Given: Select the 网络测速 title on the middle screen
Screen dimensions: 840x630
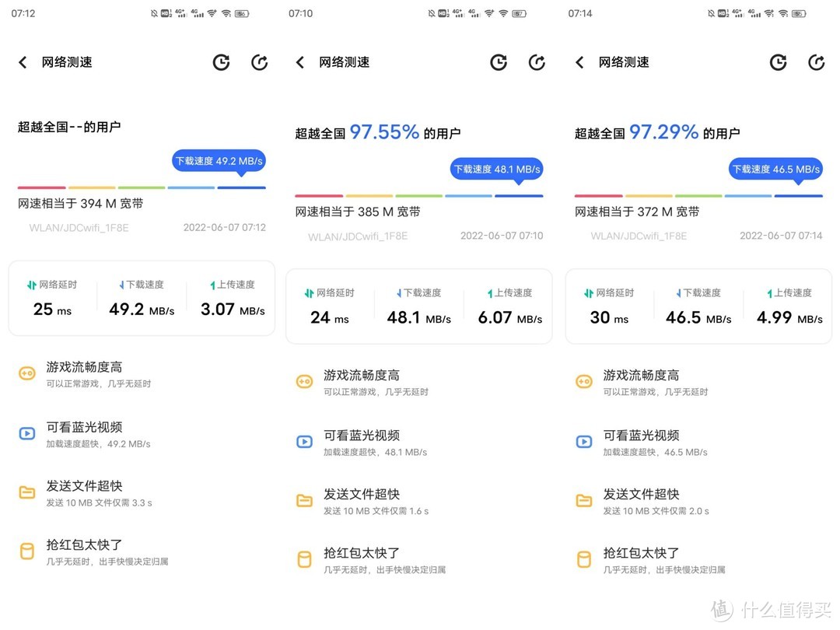Looking at the screenshot, I should [343, 62].
